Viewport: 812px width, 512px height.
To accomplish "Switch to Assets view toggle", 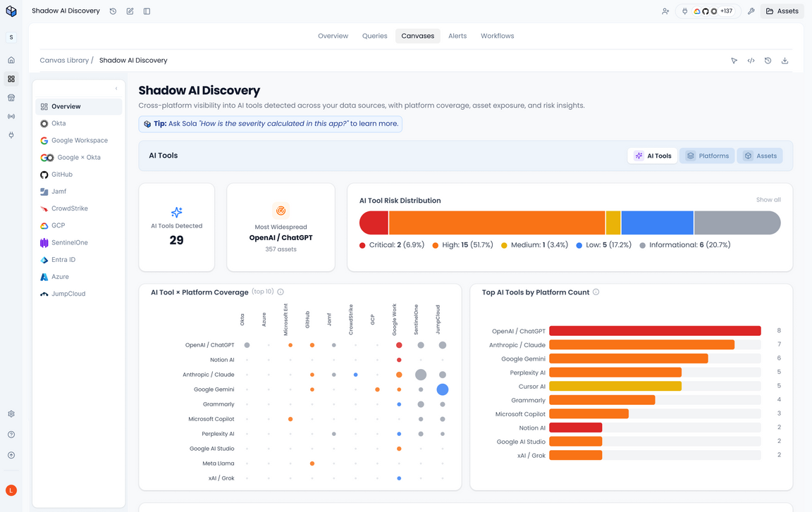I will coord(761,156).
